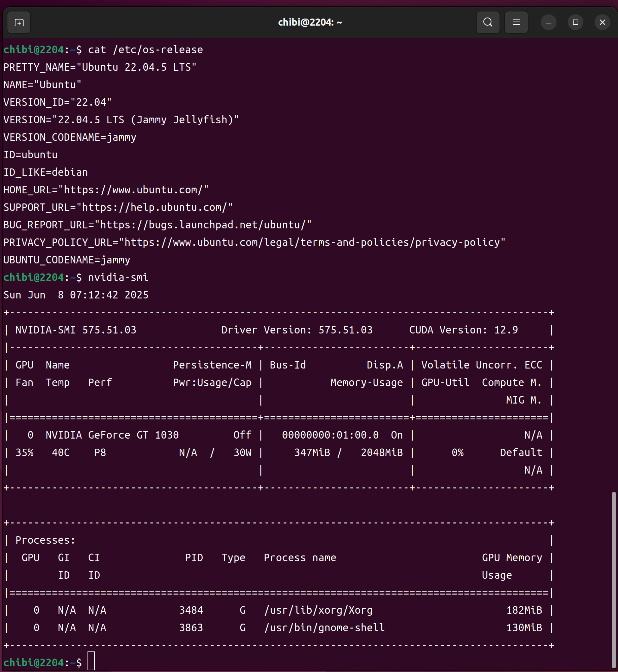The width and height of the screenshot is (618, 672).
Task: Click the chibi@2204 window title
Action: pos(310,23)
